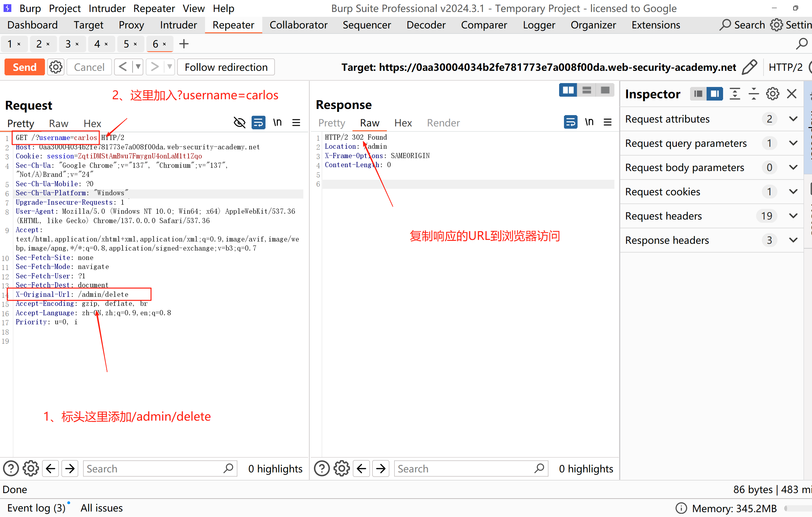Switch to the combined tabbed view layout icon
Image resolution: width=812 pixels, height=517 pixels.
tap(605, 91)
